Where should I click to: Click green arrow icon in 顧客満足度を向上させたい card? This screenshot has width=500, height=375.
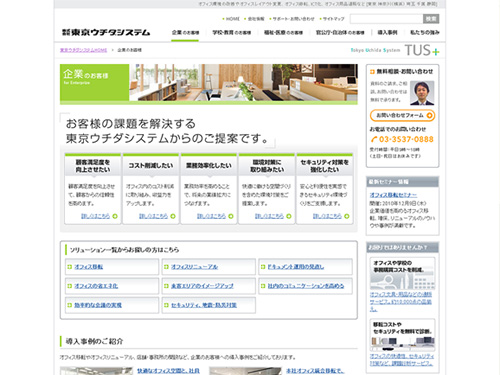pos(115,216)
